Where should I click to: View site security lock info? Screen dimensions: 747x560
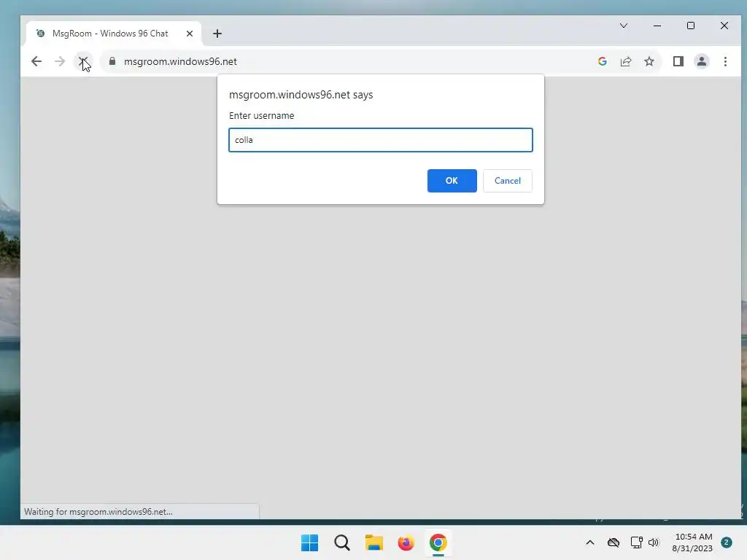point(112,61)
